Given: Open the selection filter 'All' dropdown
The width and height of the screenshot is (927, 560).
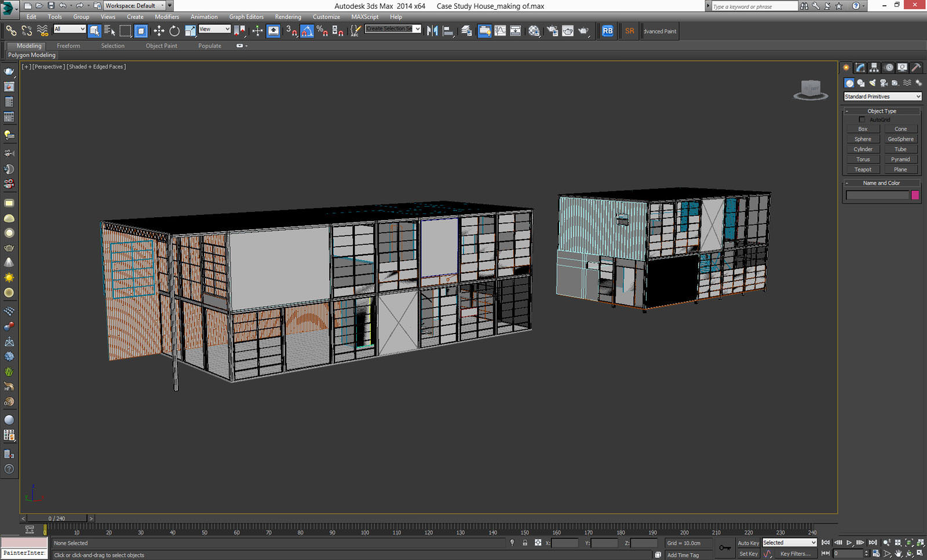Looking at the screenshot, I should 70,29.
